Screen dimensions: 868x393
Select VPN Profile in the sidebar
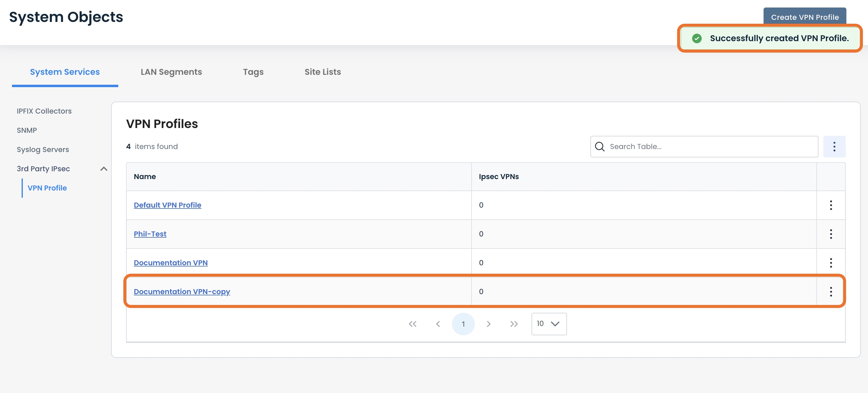47,188
